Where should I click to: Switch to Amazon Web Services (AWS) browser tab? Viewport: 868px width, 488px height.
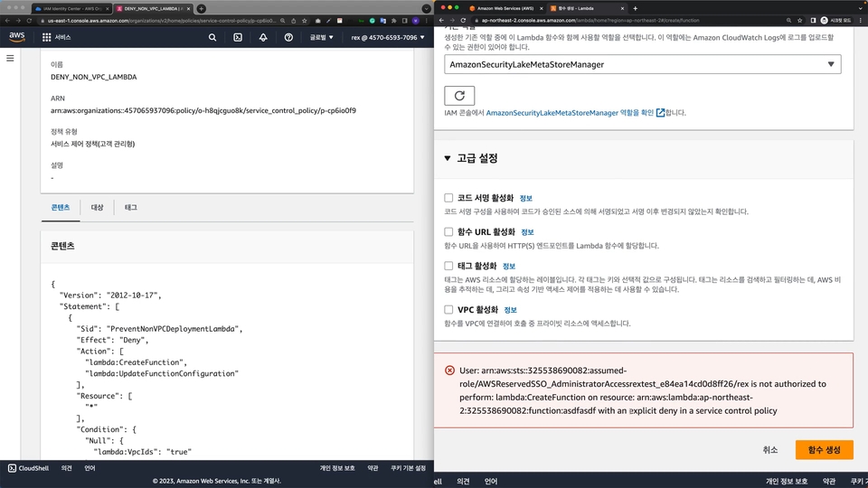coord(505,8)
